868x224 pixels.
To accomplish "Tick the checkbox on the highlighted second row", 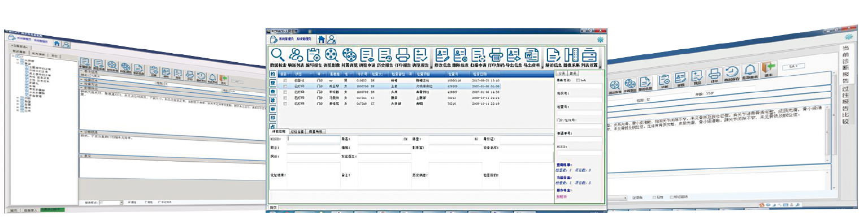I will pos(285,86).
